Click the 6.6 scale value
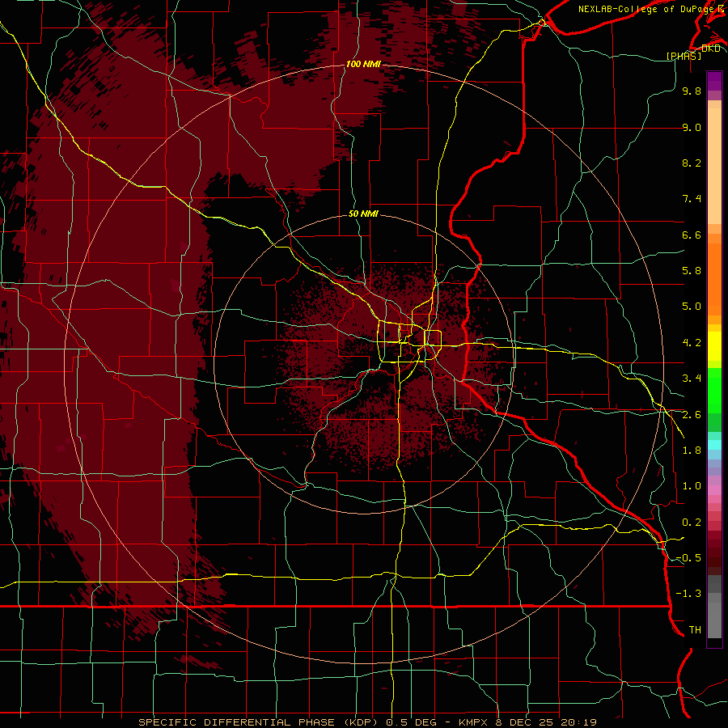 click(x=692, y=235)
